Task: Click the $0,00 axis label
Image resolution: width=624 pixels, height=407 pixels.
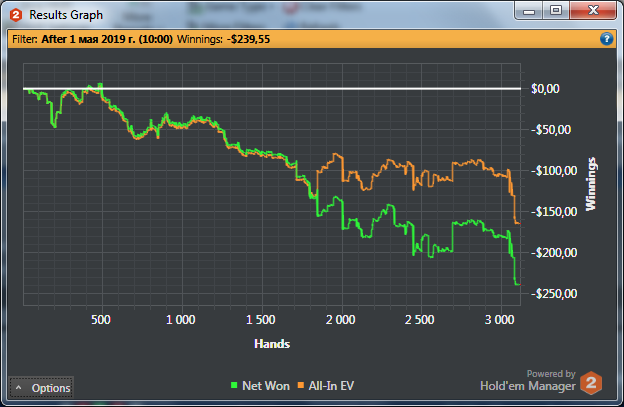Action: 545,89
